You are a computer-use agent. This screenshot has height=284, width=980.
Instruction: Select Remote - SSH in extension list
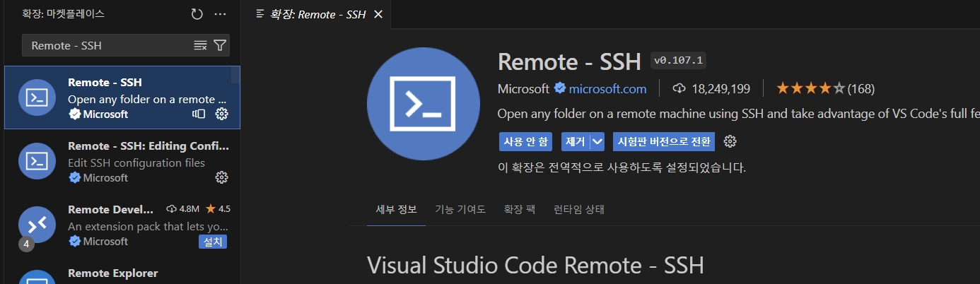tap(122, 97)
